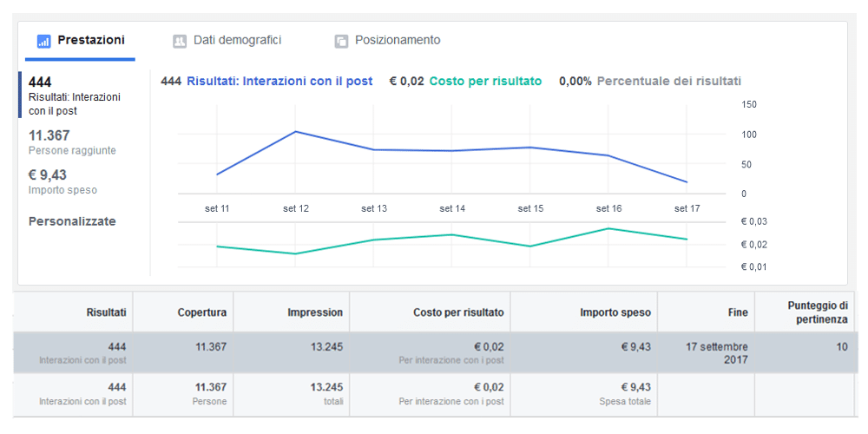This screenshot has width=868, height=434.
Task: Click the 150 label on results axis
Action: (749, 105)
